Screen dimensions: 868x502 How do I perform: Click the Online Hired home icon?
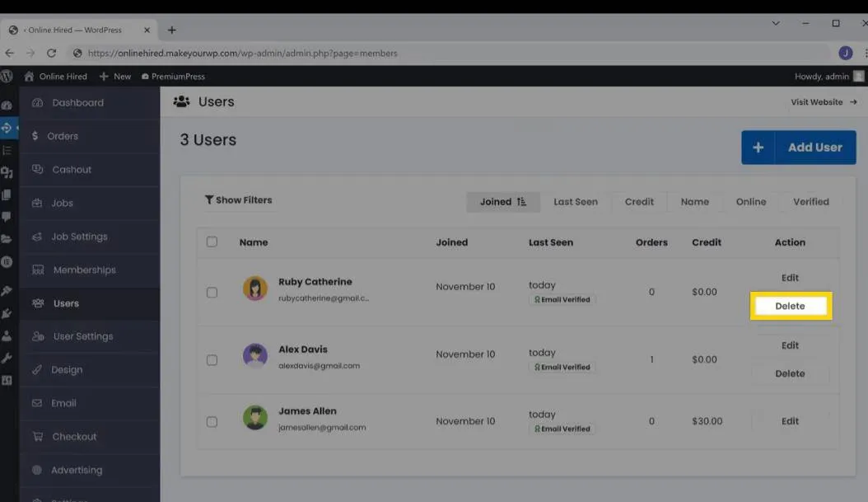tap(30, 77)
